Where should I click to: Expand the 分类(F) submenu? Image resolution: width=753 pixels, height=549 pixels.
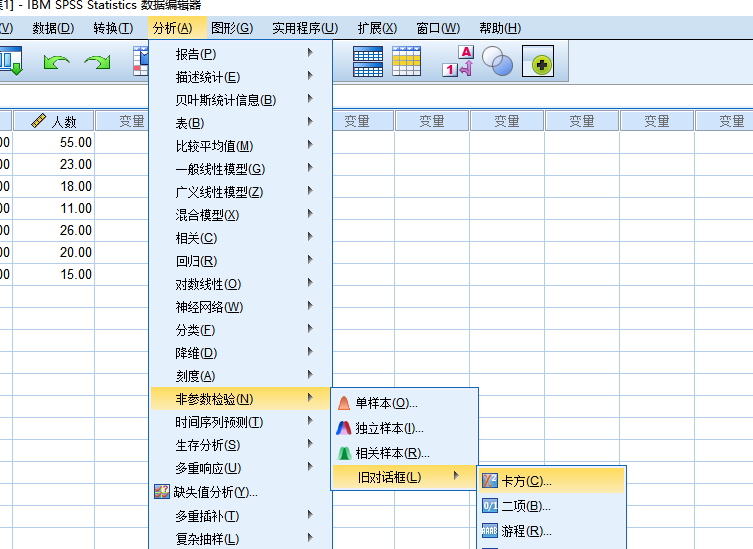tap(241, 330)
